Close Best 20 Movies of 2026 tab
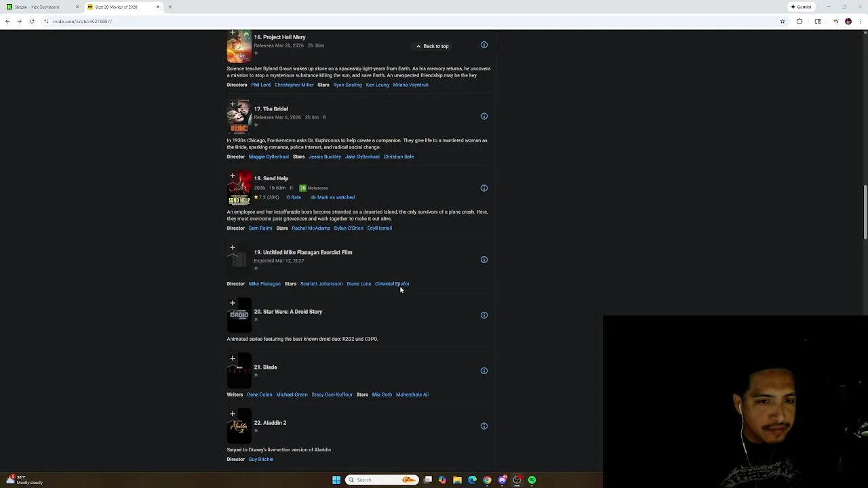Image resolution: width=868 pixels, height=488 pixels. 158,7
